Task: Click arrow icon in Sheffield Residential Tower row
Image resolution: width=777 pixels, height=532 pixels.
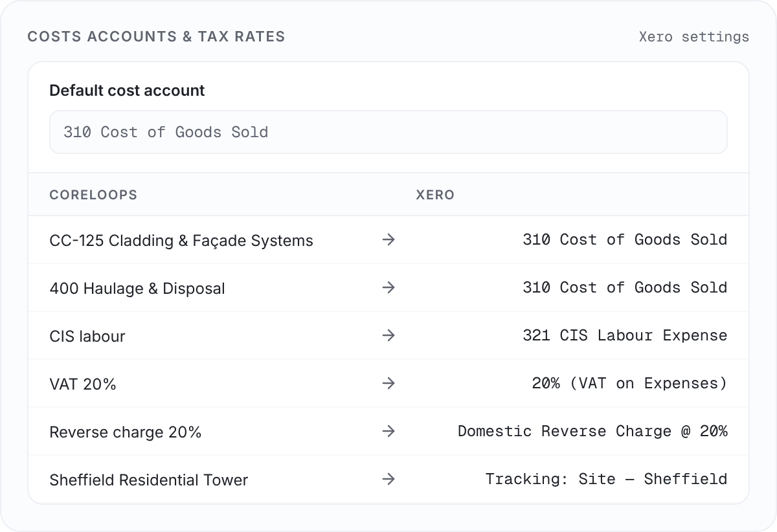Action: (x=388, y=479)
